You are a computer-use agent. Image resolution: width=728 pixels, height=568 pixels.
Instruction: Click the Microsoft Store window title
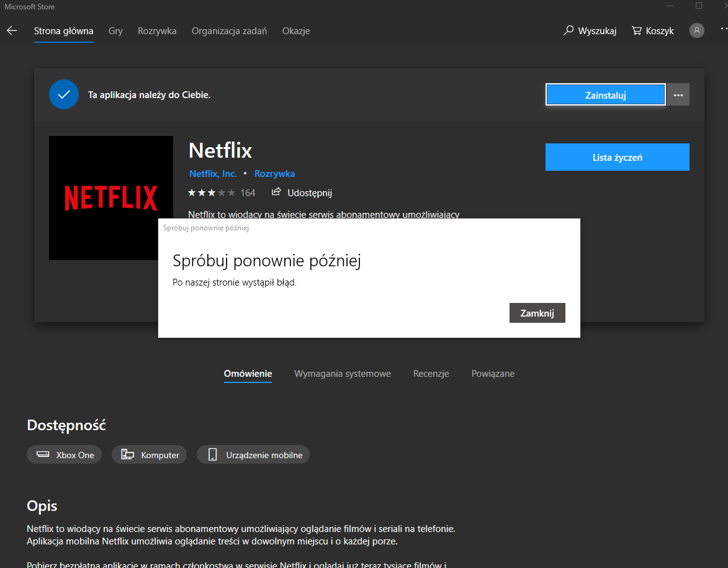click(x=30, y=6)
